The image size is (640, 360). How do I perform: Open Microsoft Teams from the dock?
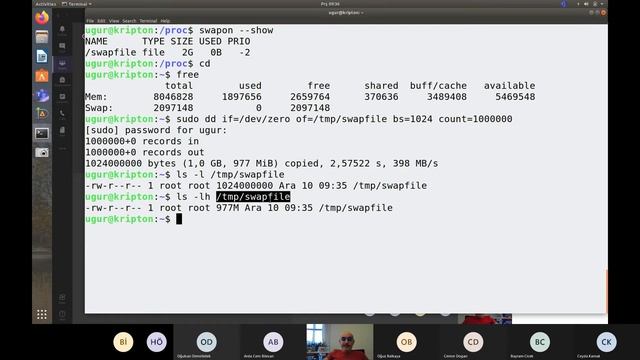[x=42, y=95]
